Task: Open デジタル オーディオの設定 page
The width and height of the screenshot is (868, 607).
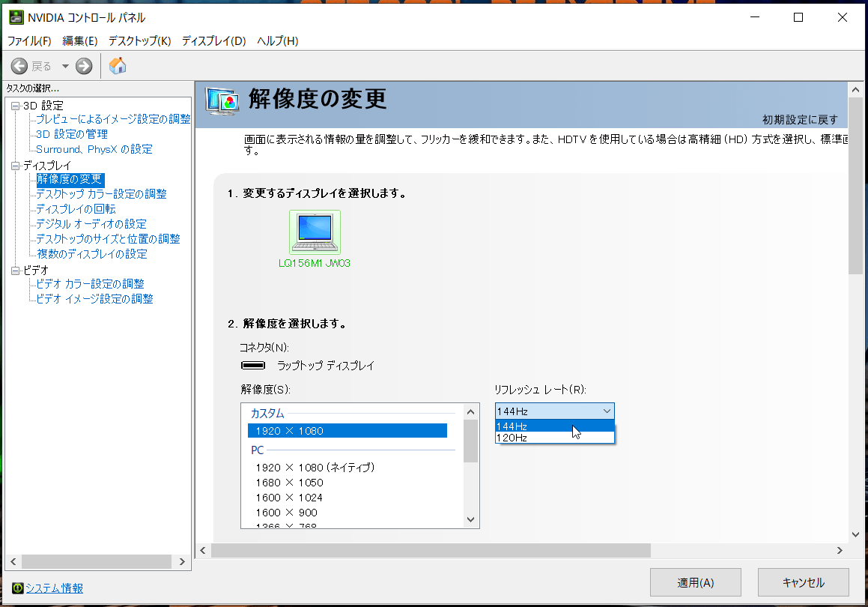Action: point(91,224)
